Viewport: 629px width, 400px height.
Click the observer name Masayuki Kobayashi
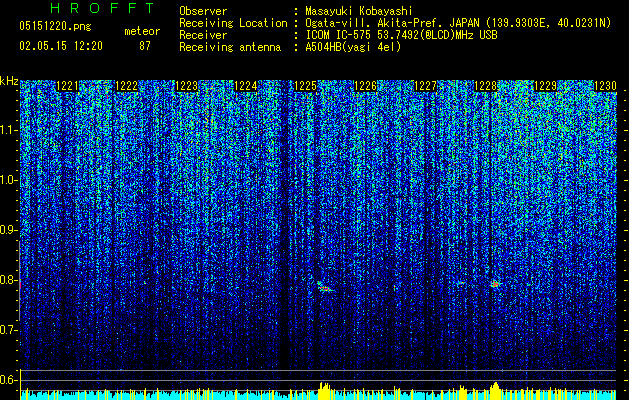(x=359, y=11)
